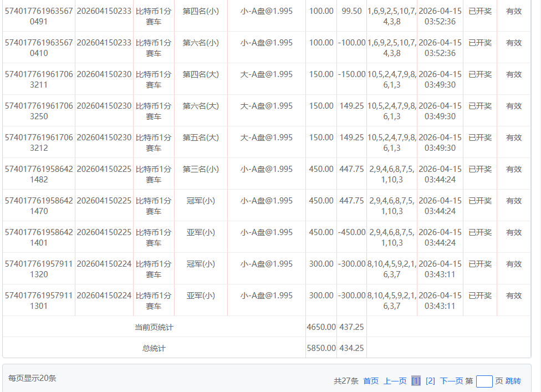Click the 99.50 profit cell
This screenshot has width=541, height=392.
(351, 11)
